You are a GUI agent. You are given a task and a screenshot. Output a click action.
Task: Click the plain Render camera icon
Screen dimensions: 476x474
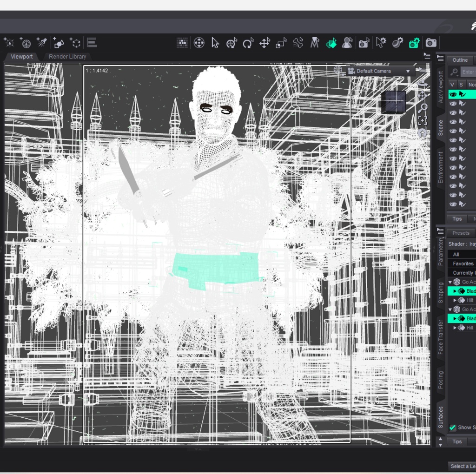click(431, 43)
